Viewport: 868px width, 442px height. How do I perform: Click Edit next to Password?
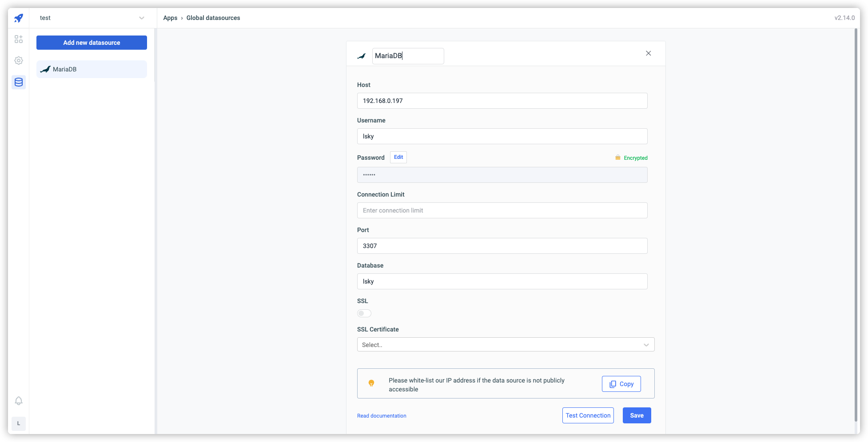click(398, 157)
